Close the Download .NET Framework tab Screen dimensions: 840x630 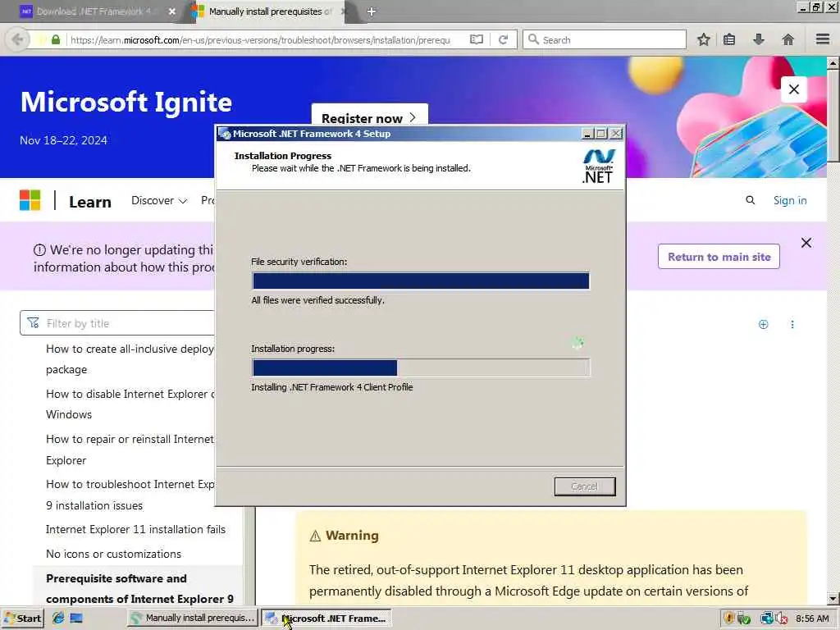click(x=172, y=11)
